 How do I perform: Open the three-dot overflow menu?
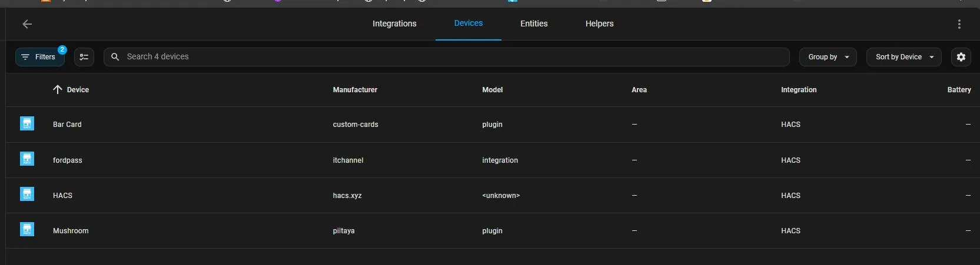959,24
